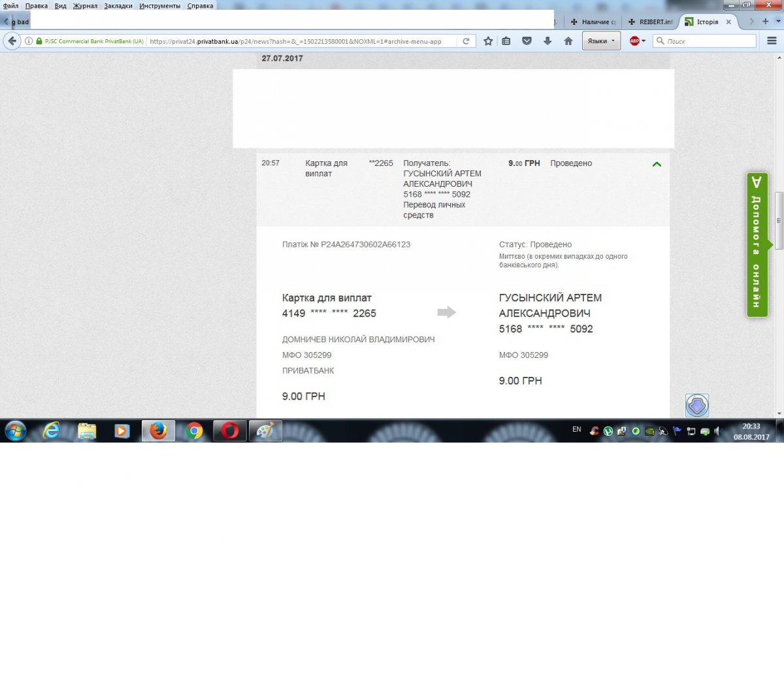The height and width of the screenshot is (680, 784).
Task: Open Paint from the taskbar
Action: [x=265, y=431]
